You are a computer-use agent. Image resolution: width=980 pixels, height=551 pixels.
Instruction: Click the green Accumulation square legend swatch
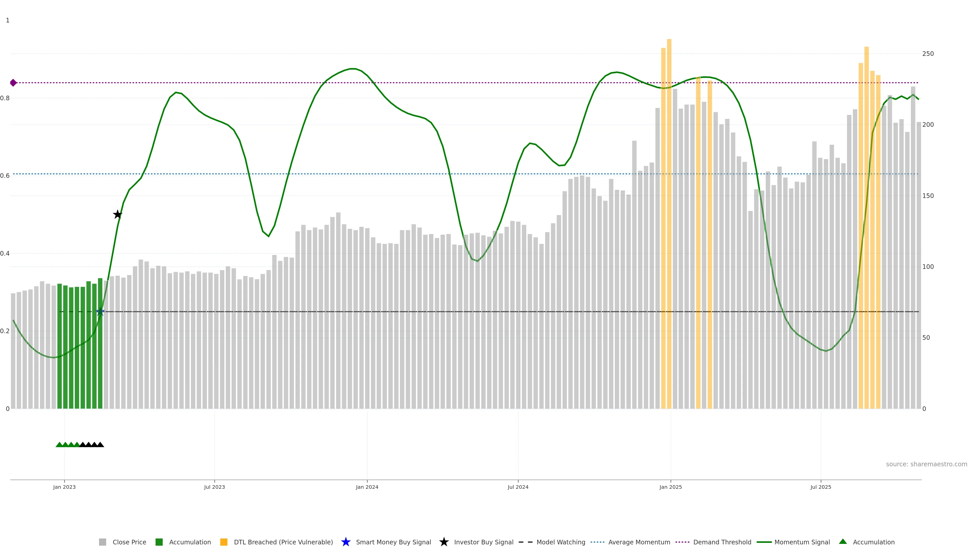(x=159, y=542)
